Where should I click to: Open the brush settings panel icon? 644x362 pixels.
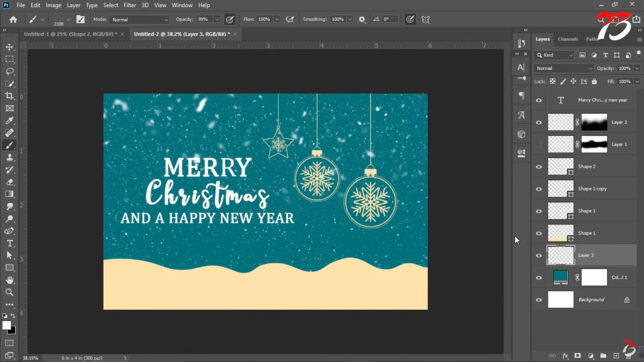click(80, 19)
